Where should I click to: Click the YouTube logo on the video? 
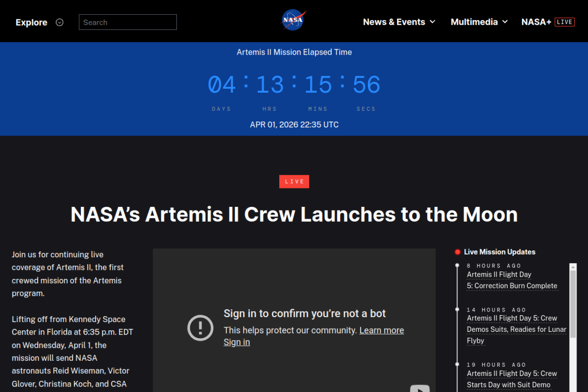(419, 389)
